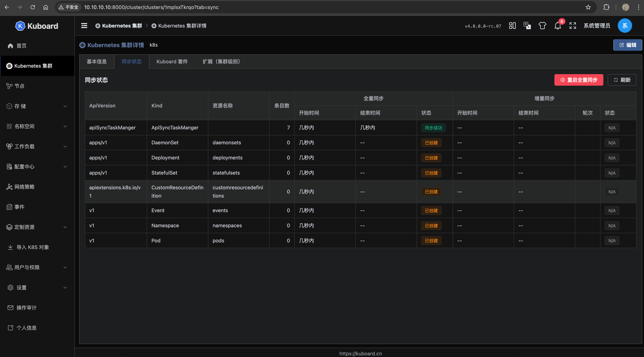
Task: Open 节点 nodes in sidebar
Action: click(x=37, y=86)
